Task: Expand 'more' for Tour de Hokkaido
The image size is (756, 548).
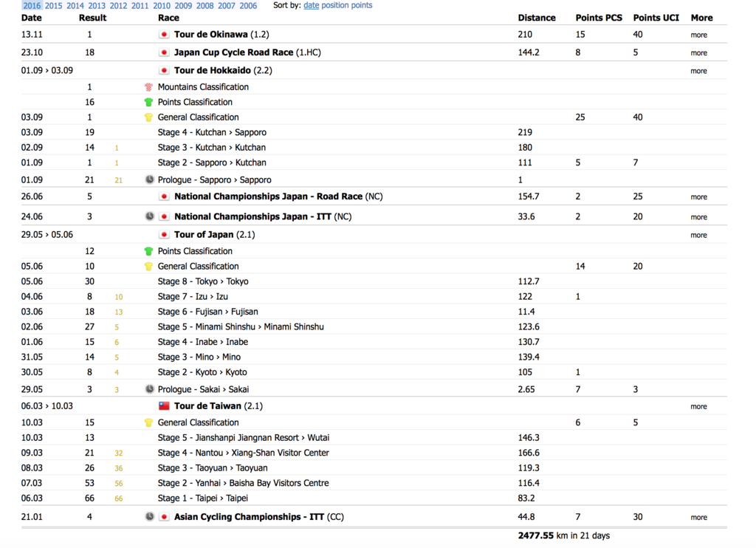Action: 698,71
